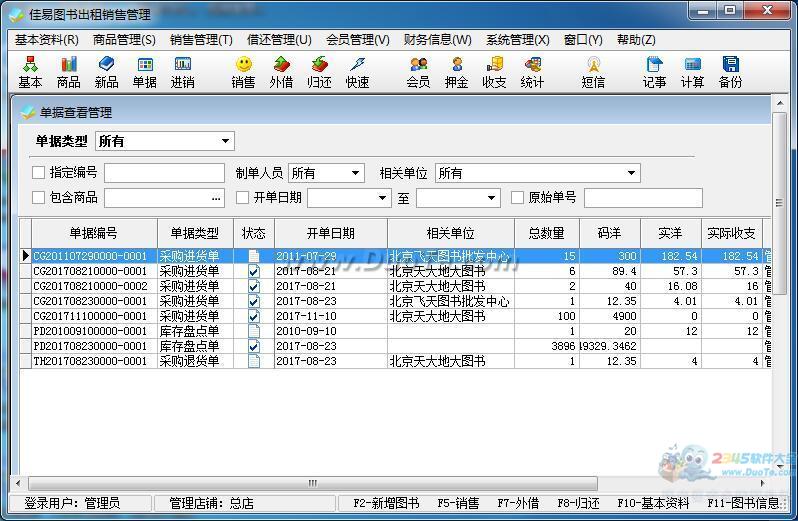Screen dimensions: 798x521
Task: Open the 开单日期 start date dropdown
Action: pyautogui.click(x=382, y=198)
